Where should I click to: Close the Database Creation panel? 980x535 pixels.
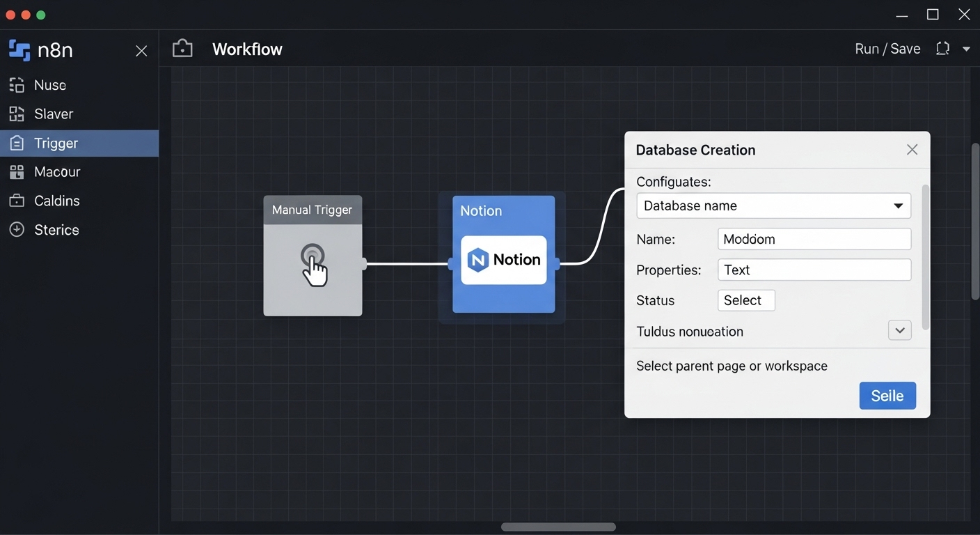point(912,150)
